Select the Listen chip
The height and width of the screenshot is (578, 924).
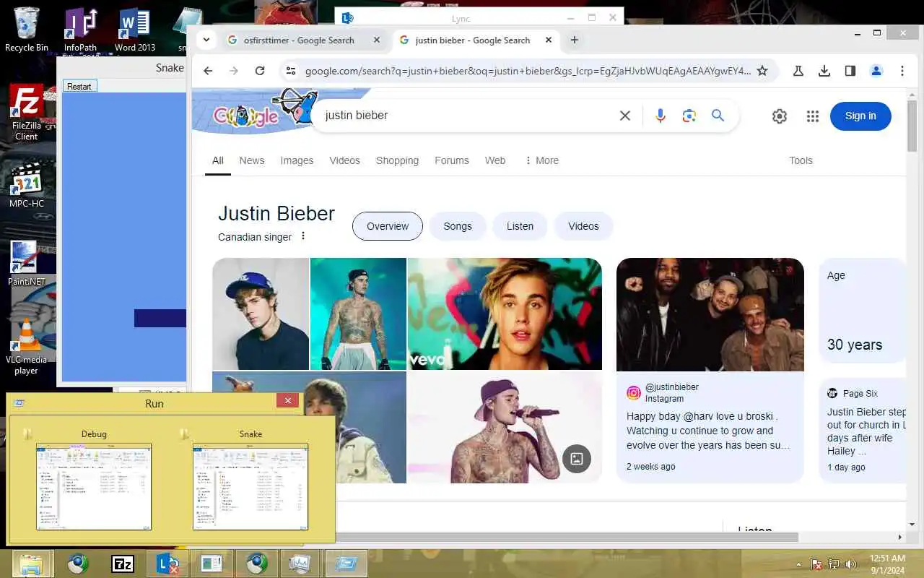[x=520, y=226]
